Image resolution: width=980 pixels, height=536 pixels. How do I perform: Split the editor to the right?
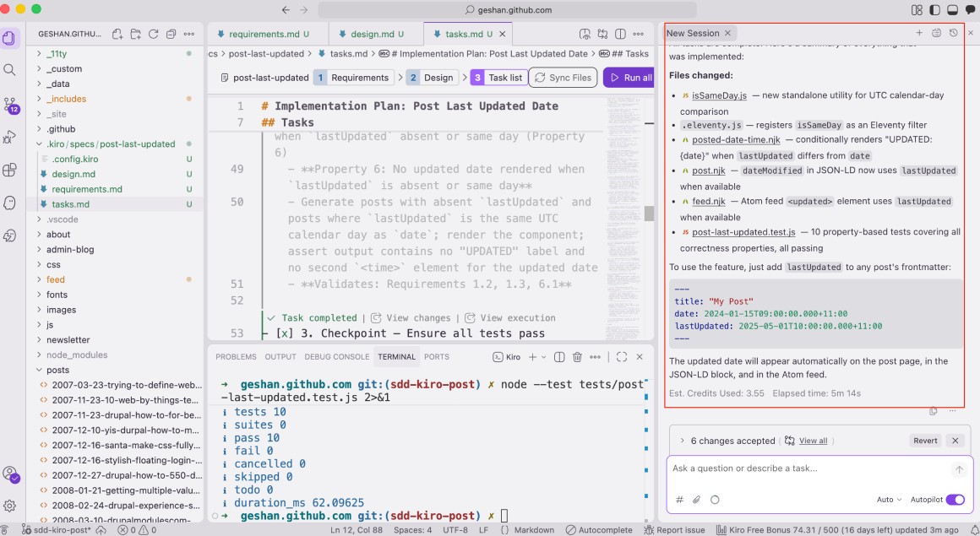(620, 34)
